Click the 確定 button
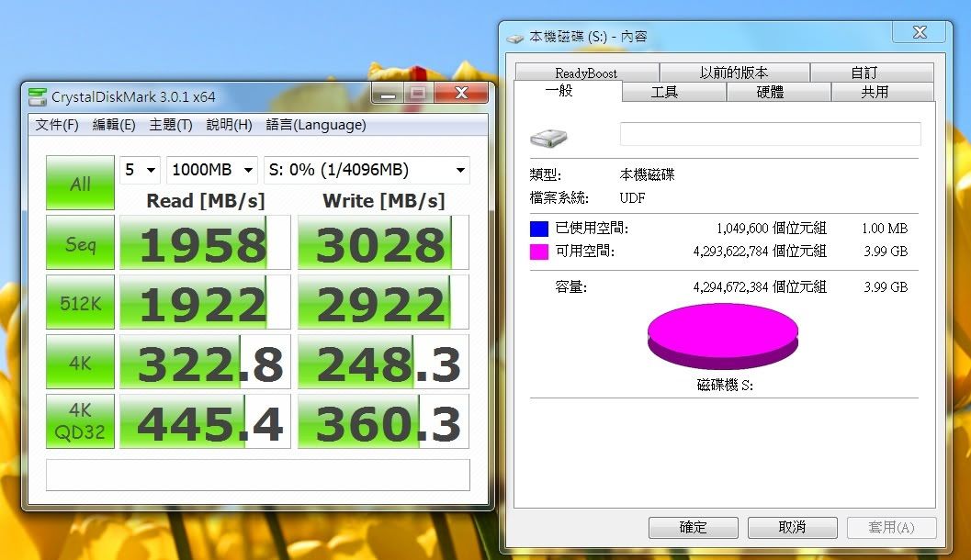971x560 pixels. (693, 527)
